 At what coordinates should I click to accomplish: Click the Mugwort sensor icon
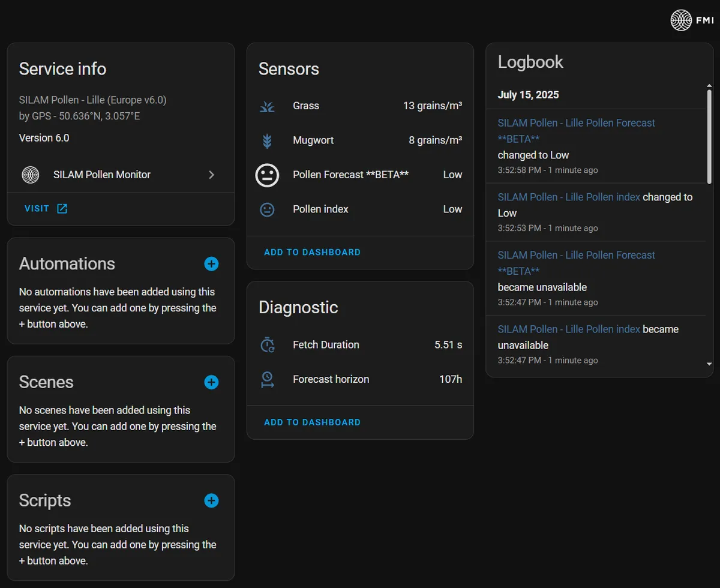point(267,140)
